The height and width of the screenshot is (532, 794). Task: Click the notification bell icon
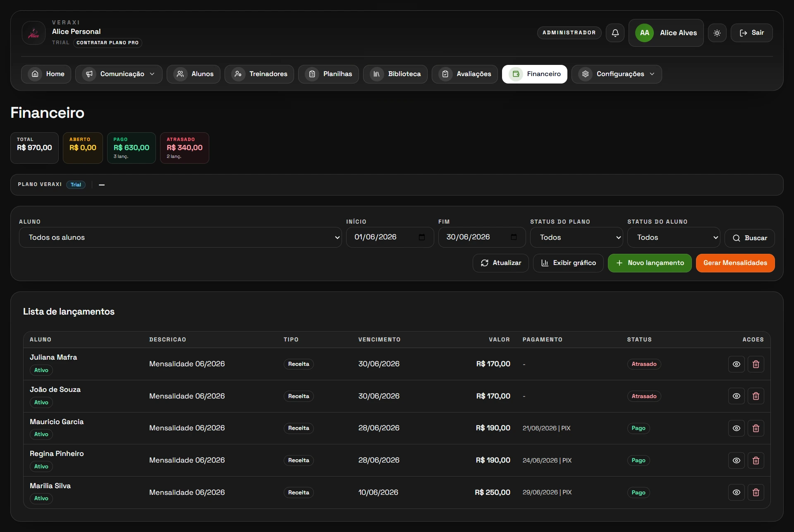click(x=615, y=33)
